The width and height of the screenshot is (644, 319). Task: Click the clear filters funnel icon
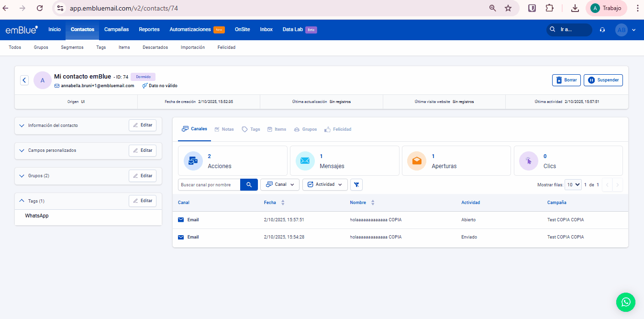[x=356, y=184]
